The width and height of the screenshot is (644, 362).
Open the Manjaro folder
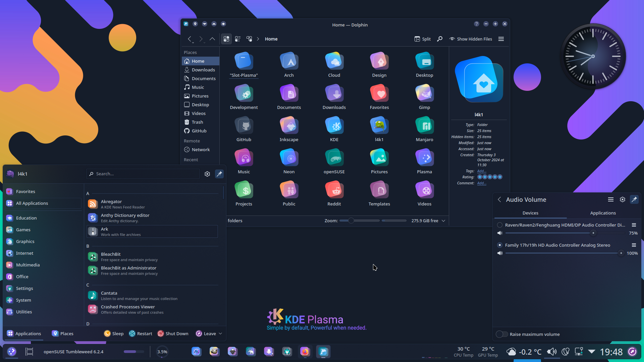[424, 129]
